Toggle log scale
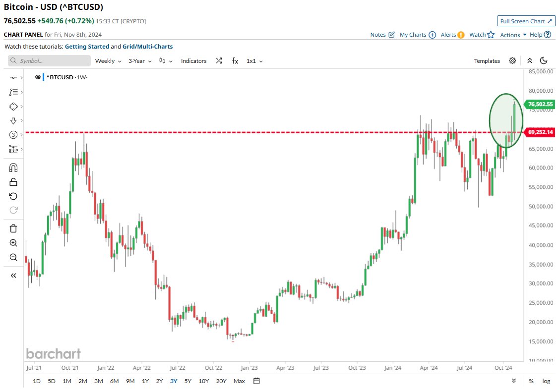The height and width of the screenshot is (392, 560). pyautogui.click(x=546, y=381)
